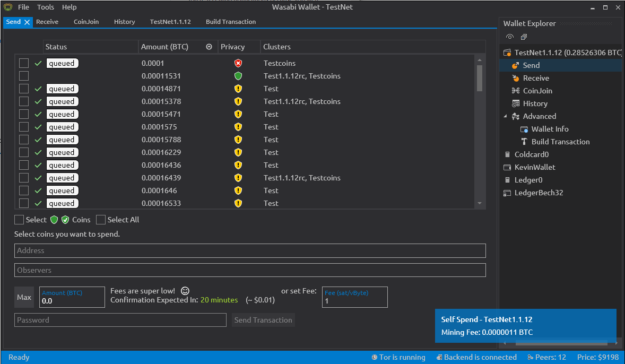Click the coin list vertical scrollbar thumb
The height and width of the screenshot is (364, 625).
point(480,78)
